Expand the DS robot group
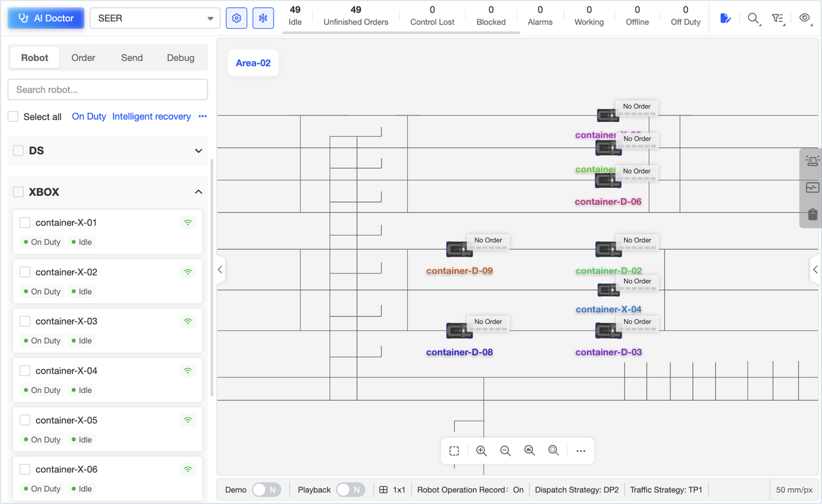 (198, 151)
